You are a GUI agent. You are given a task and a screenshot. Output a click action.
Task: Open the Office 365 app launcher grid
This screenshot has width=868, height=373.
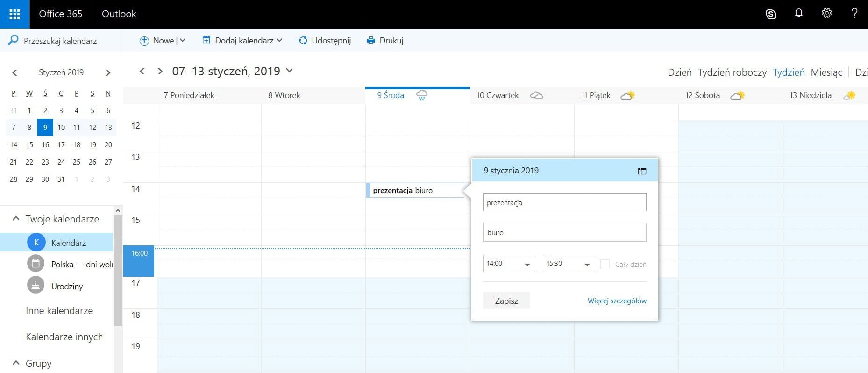pyautogui.click(x=14, y=14)
